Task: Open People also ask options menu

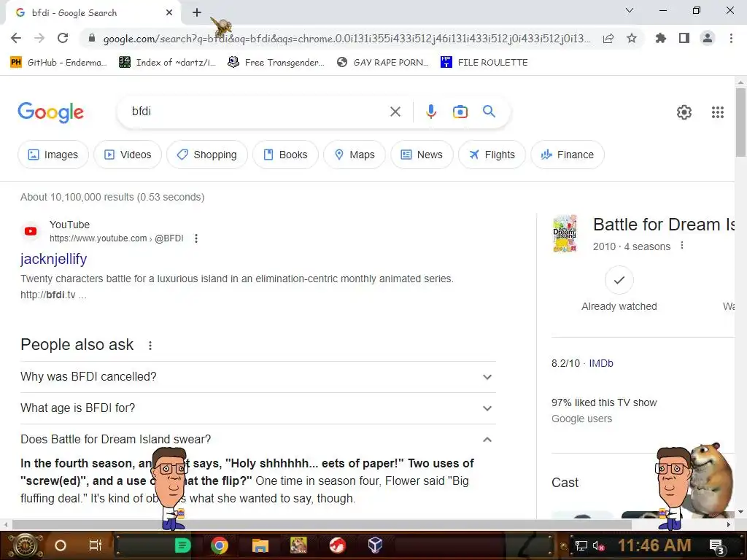Action: pos(150,346)
